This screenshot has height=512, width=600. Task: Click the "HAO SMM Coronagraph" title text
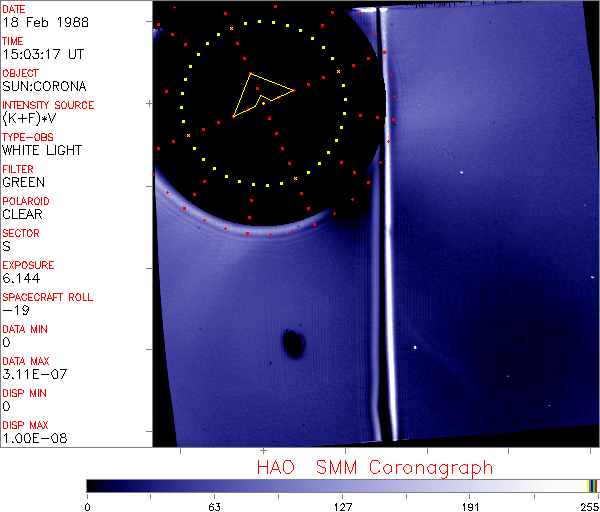[375, 467]
